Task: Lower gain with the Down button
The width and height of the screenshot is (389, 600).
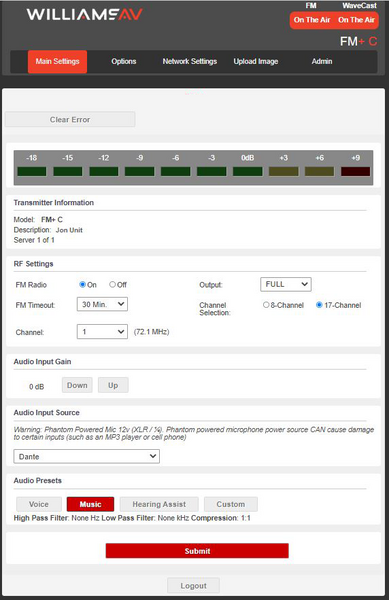Action: [x=77, y=385]
